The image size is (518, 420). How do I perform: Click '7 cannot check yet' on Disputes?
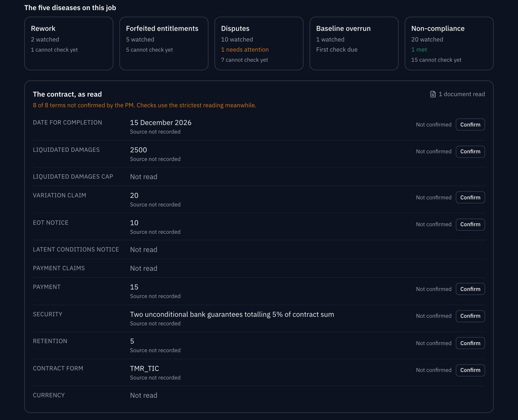click(x=244, y=60)
